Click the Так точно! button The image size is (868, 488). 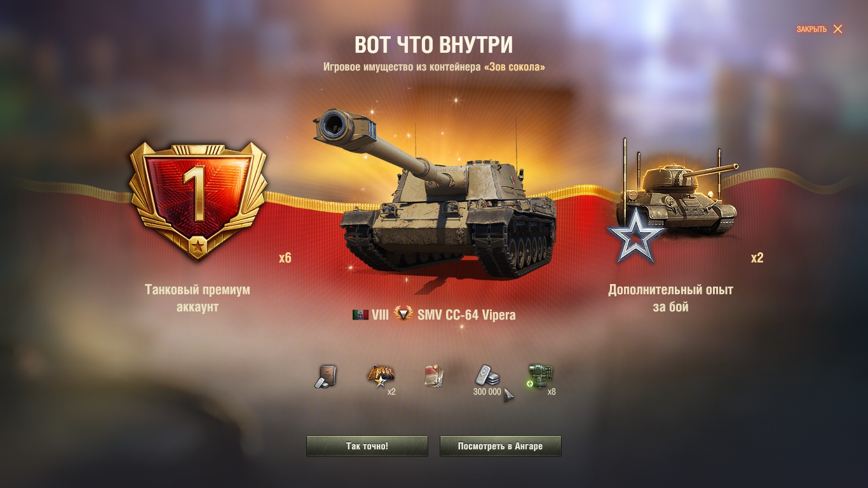tap(367, 446)
